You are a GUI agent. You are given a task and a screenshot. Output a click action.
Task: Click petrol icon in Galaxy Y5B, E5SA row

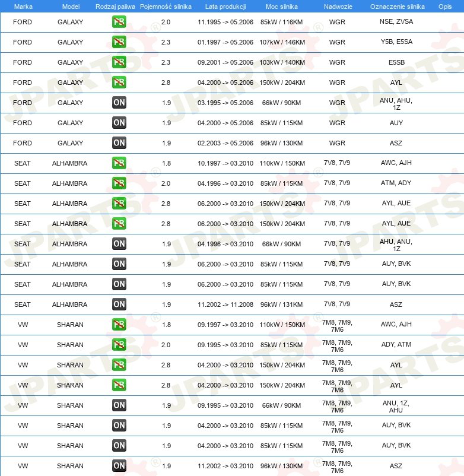click(x=119, y=42)
